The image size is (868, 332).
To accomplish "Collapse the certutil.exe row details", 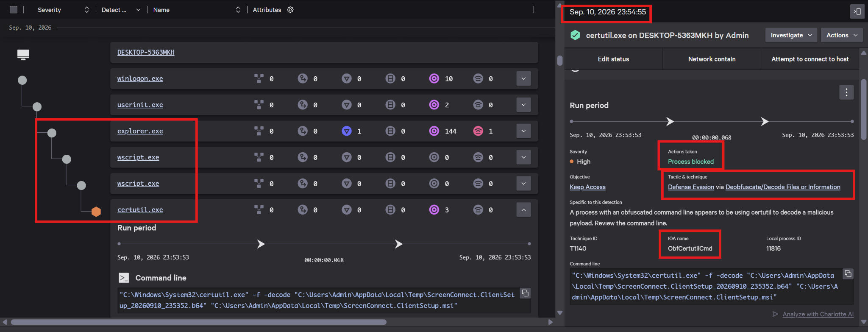I will coord(523,210).
